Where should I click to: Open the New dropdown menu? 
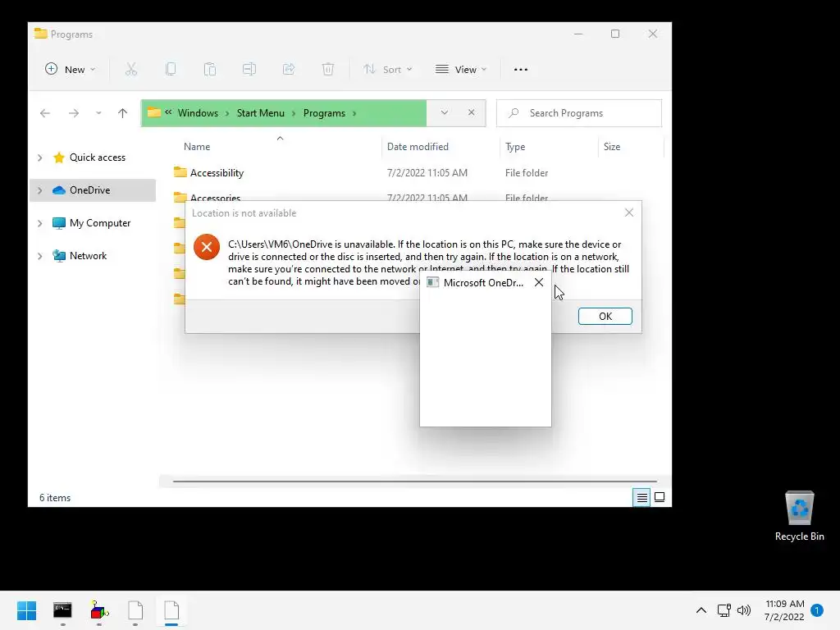[71, 69]
